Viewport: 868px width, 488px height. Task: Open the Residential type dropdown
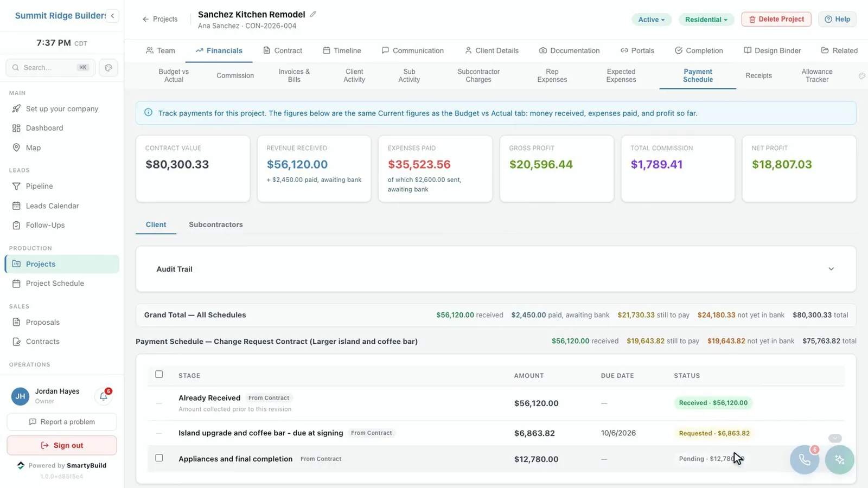point(706,20)
